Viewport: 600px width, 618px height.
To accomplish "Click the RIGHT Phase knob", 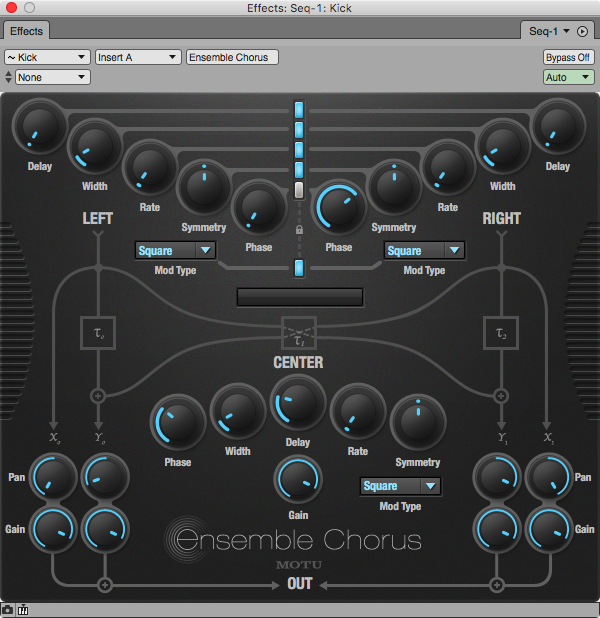I will click(339, 208).
